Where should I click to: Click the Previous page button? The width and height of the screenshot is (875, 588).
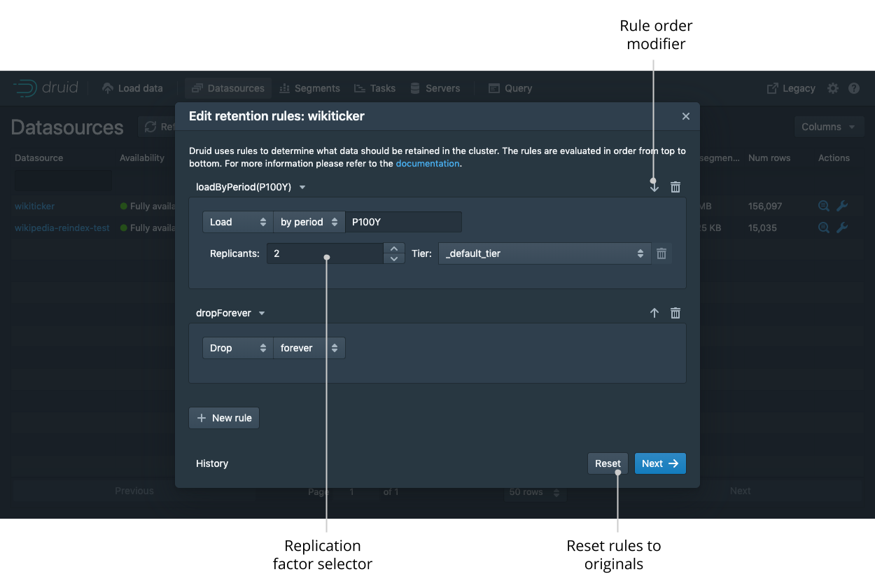point(134,491)
